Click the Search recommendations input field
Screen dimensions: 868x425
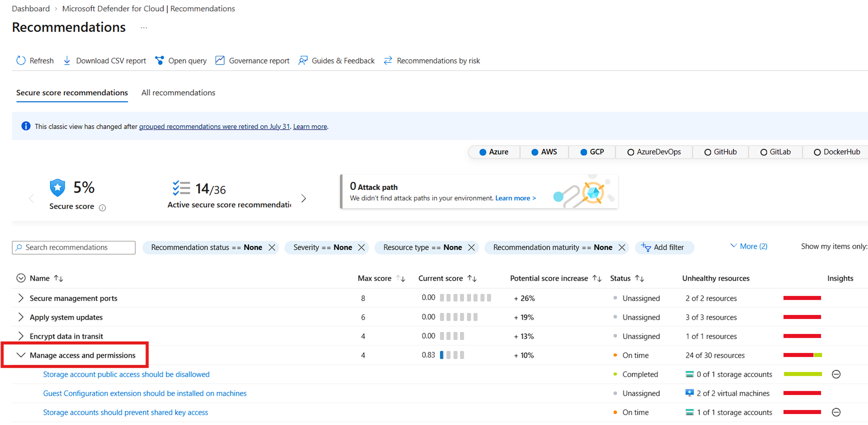[x=74, y=247]
